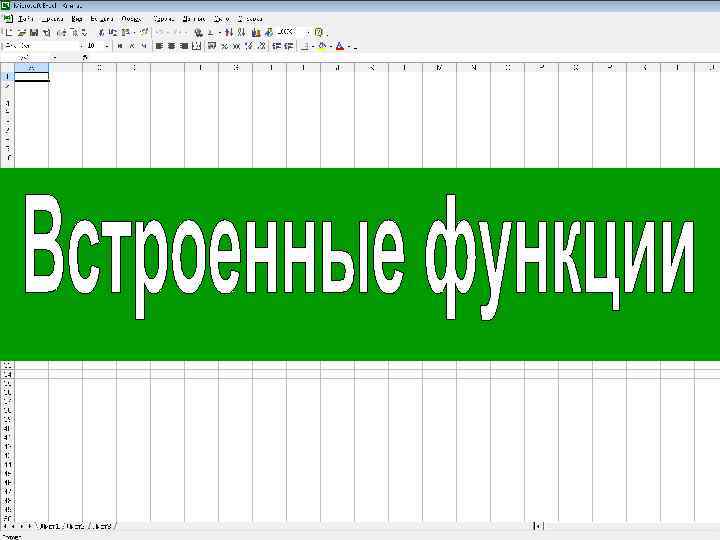
Task: Click the Font Color red A
Action: pos(340,46)
